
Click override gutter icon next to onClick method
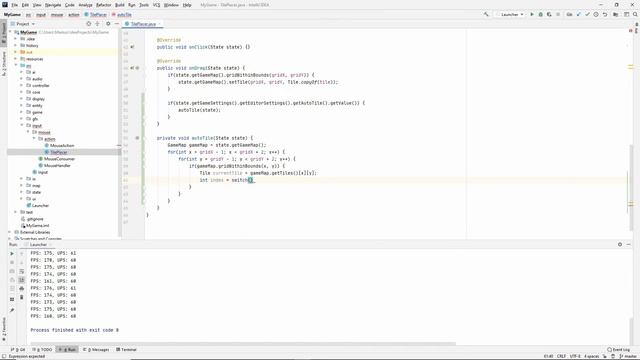click(x=132, y=47)
